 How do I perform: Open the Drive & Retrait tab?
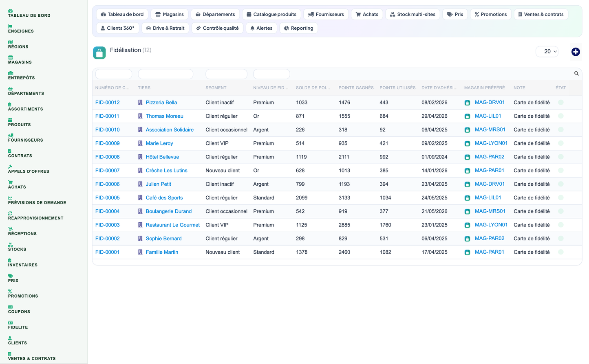[x=165, y=28]
